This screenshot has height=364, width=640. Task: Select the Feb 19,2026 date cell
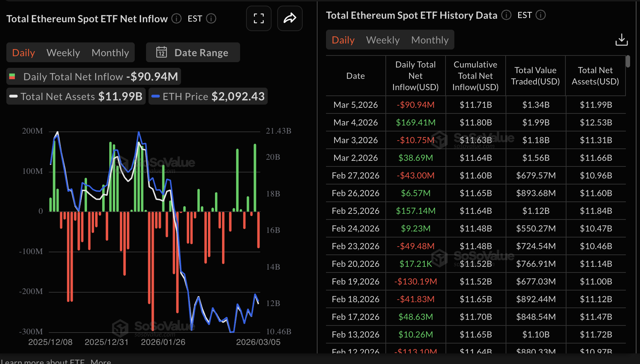[356, 282]
